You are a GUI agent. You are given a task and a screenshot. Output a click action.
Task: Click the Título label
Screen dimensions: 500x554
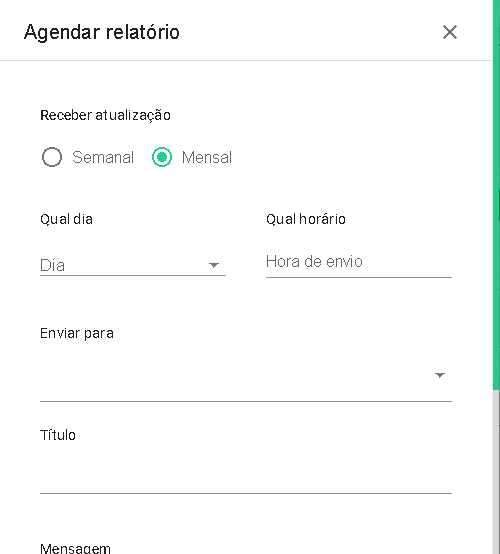[x=58, y=435]
